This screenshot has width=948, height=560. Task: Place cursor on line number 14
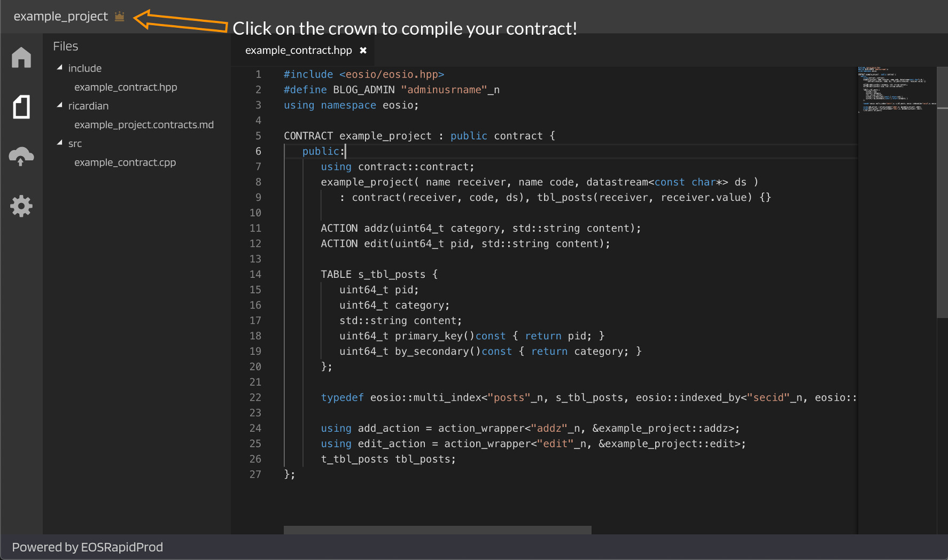(x=255, y=274)
